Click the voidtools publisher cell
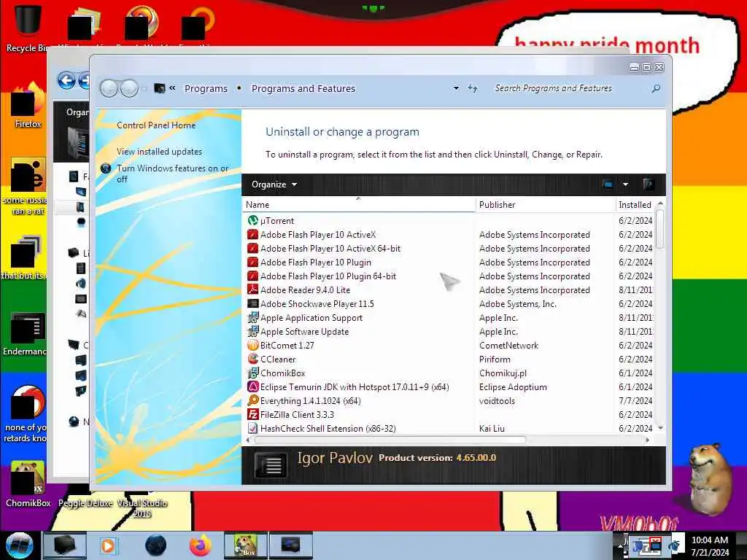Viewport: 747px width, 560px height. 497,401
